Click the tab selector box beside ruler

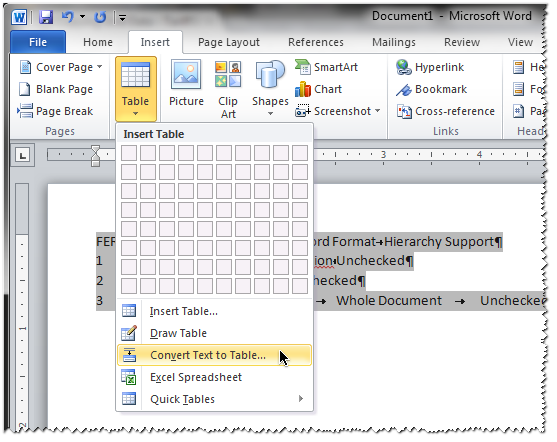pyautogui.click(x=23, y=155)
